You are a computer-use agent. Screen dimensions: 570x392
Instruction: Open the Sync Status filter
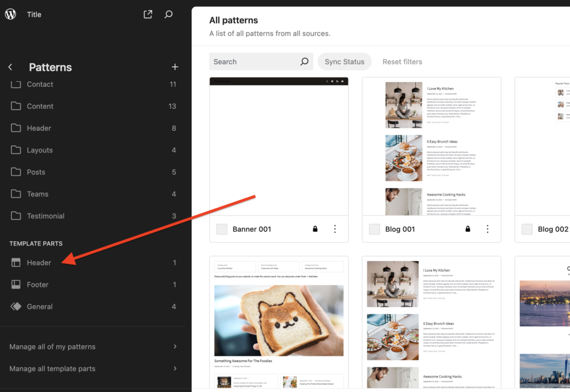(345, 61)
